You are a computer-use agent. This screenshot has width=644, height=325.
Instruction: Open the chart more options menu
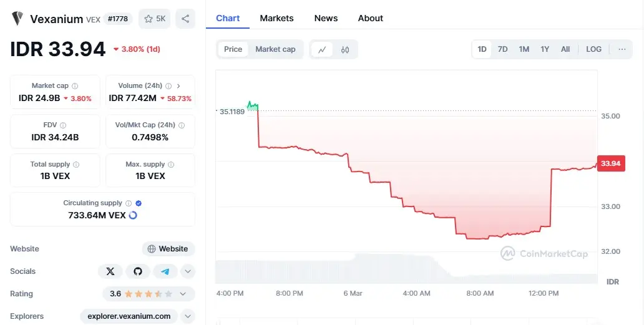pos(622,49)
